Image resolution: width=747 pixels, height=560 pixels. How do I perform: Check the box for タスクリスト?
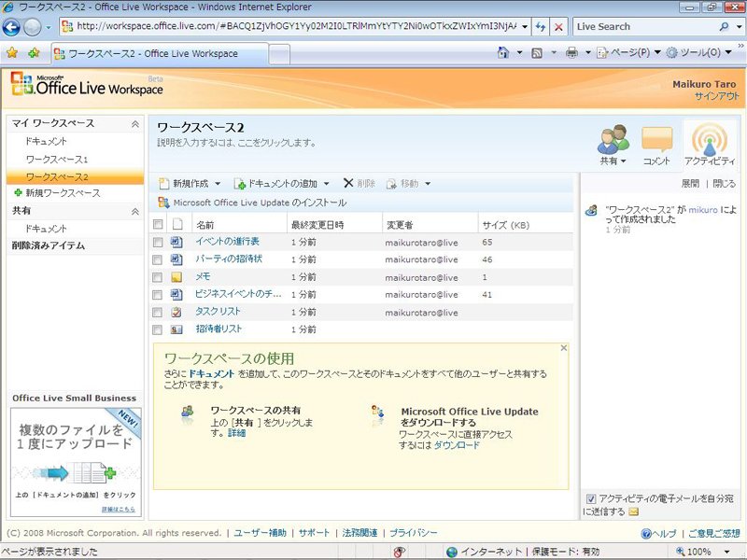(157, 313)
